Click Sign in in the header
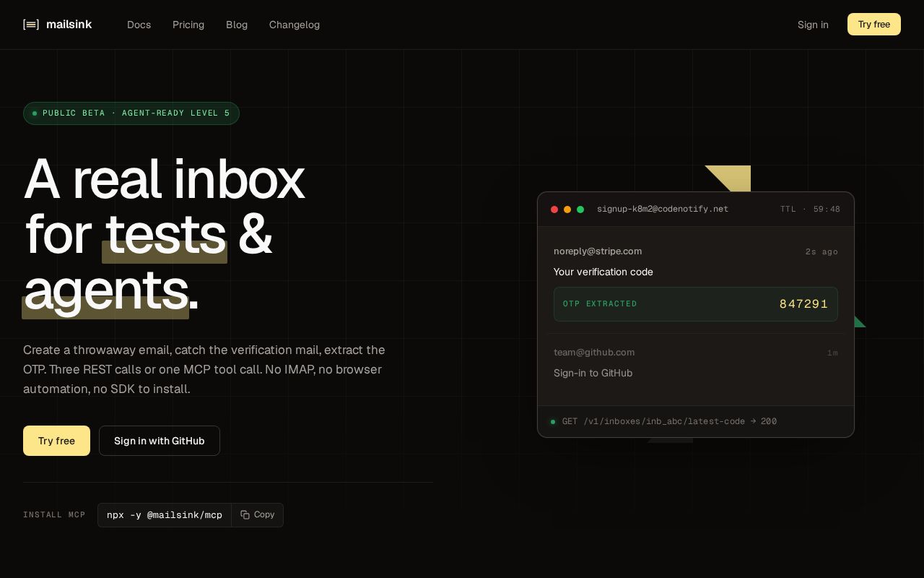Viewport: 924px width, 578px height. 813,25
